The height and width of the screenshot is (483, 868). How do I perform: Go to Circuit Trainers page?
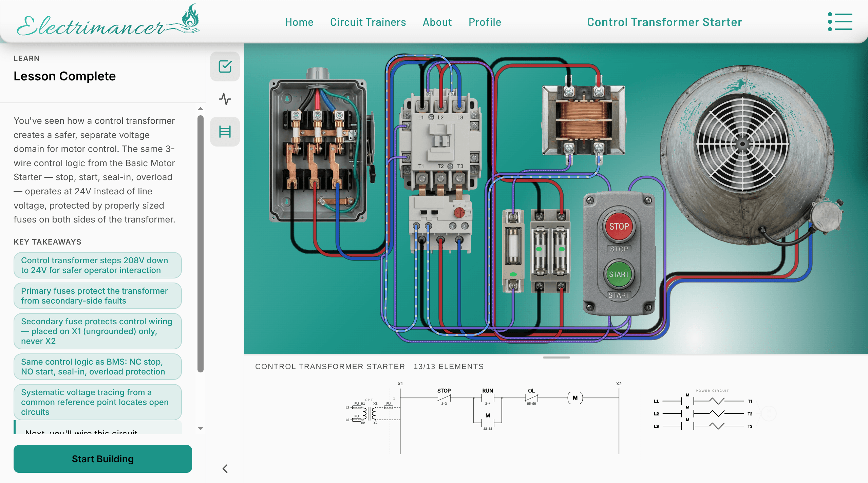(368, 22)
